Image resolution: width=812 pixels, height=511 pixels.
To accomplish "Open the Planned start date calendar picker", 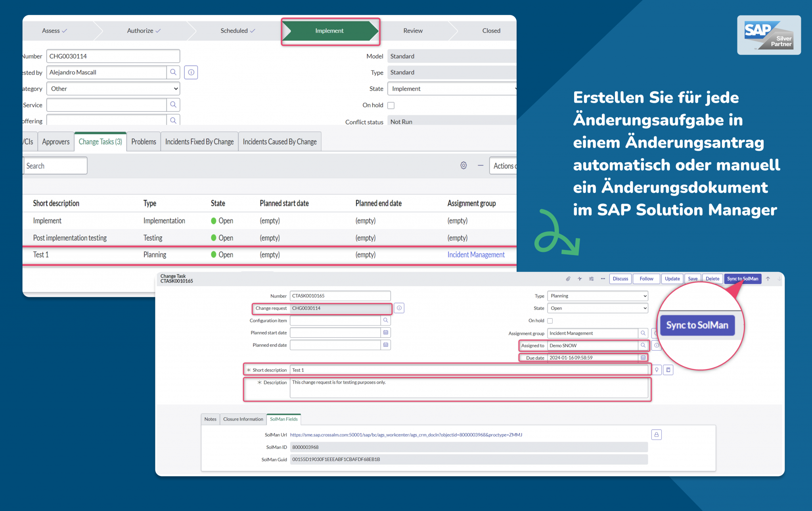I will (386, 332).
